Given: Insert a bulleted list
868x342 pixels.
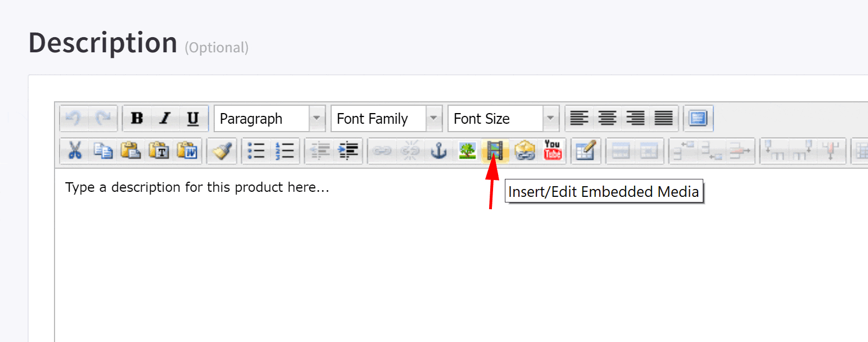Looking at the screenshot, I should point(256,151).
